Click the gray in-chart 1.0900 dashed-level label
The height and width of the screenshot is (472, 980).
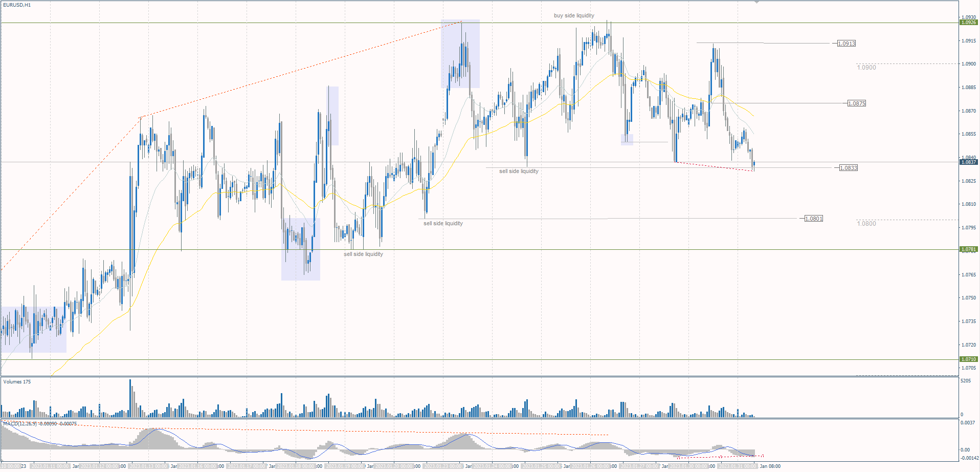click(866, 68)
